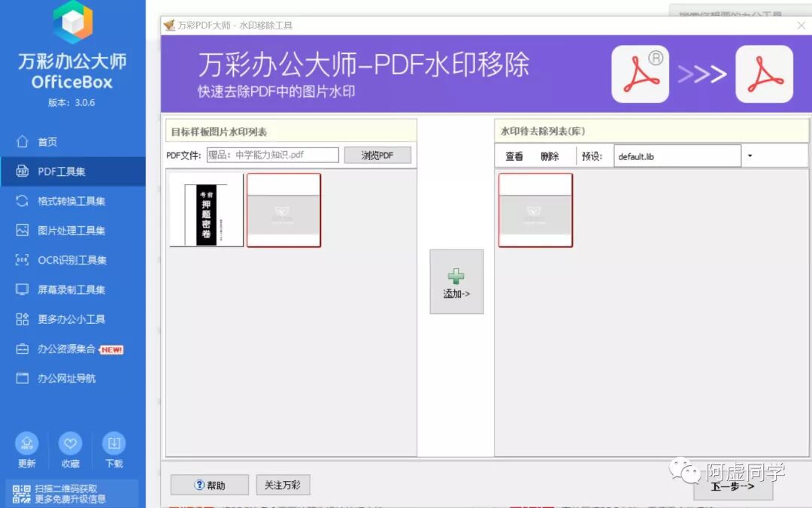Viewport: 812px width, 508px height.
Task: Click the NEW! badge beside 办公资源集合
Action: (x=111, y=349)
